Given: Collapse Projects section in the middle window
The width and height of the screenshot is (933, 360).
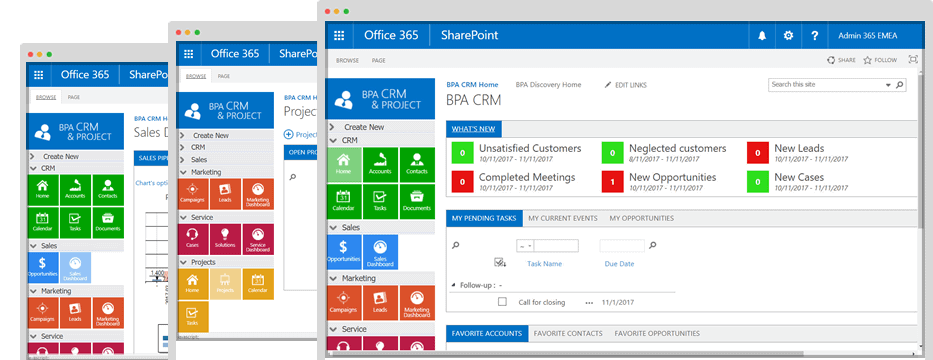Looking at the screenshot, I should point(183,262).
